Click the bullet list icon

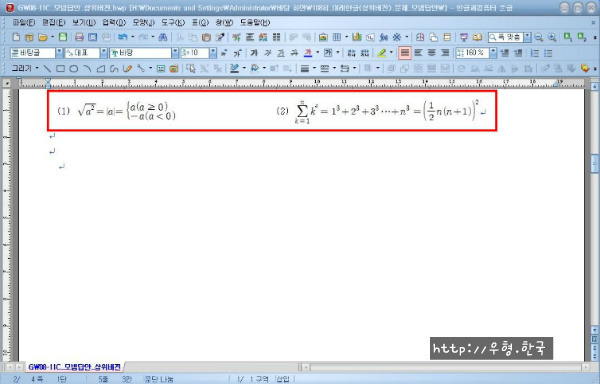548,53
